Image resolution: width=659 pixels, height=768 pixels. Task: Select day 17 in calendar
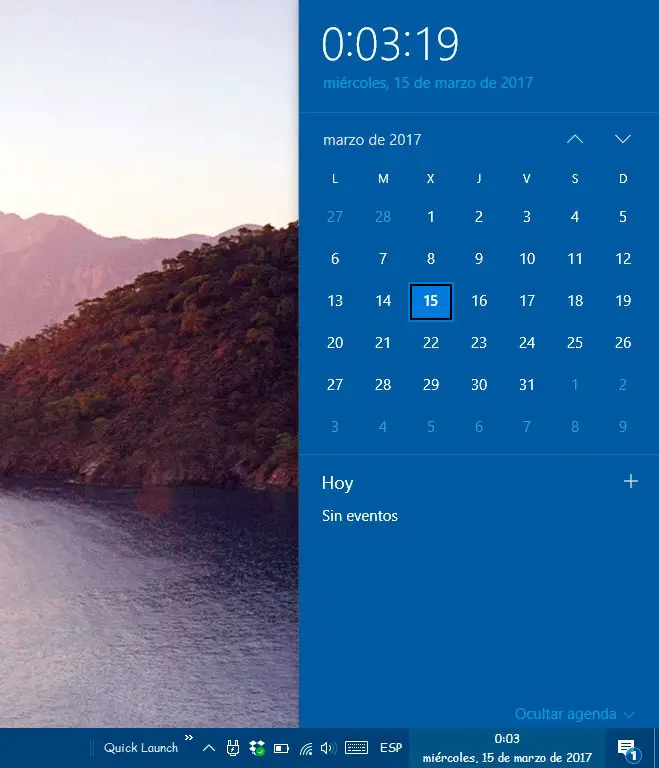pyautogui.click(x=527, y=301)
